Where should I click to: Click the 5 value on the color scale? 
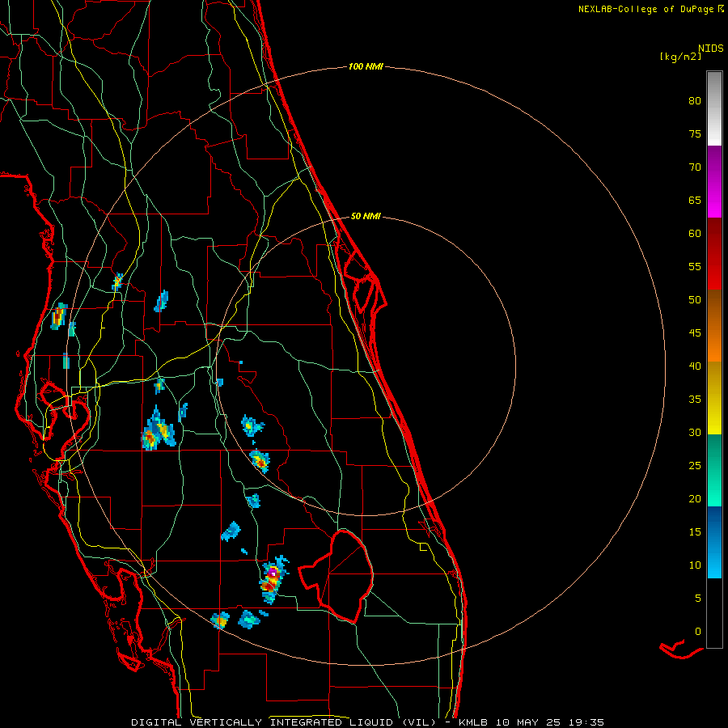pos(698,599)
